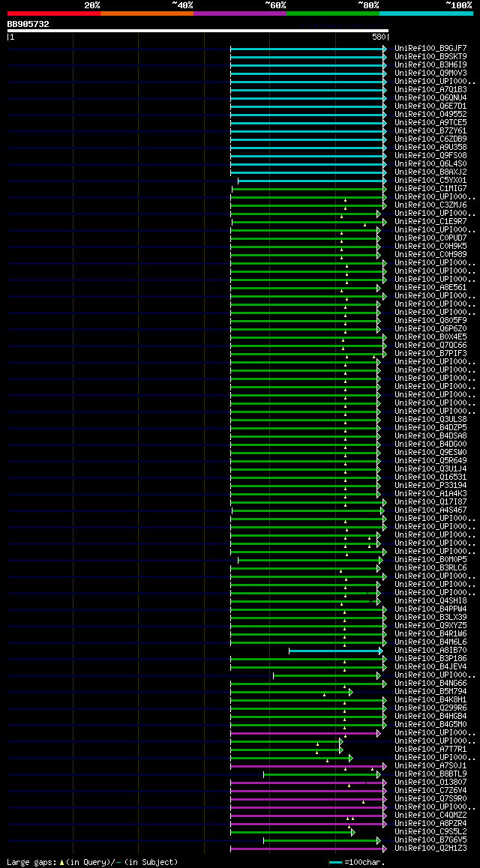480x868 pixels.
Task: Click the orange ~40% identity legend segment
Action: click(147, 13)
